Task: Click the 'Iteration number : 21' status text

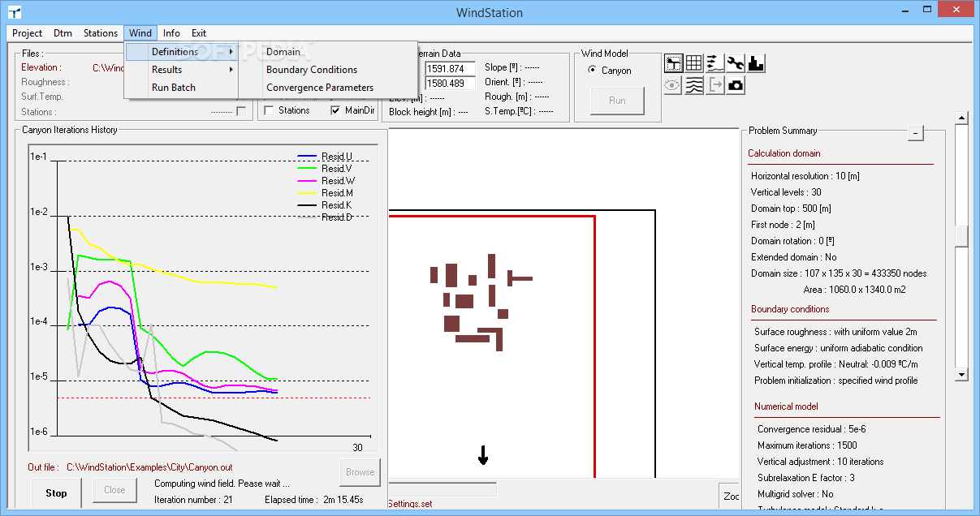Action: (x=193, y=500)
